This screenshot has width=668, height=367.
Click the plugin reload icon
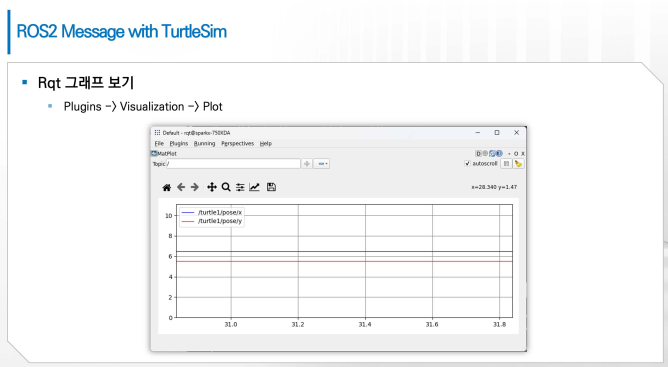point(492,153)
